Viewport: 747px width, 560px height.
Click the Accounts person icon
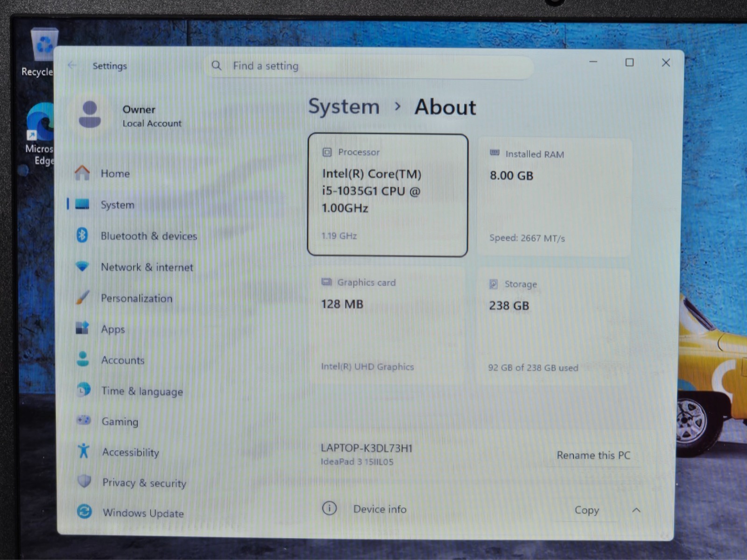click(x=83, y=359)
